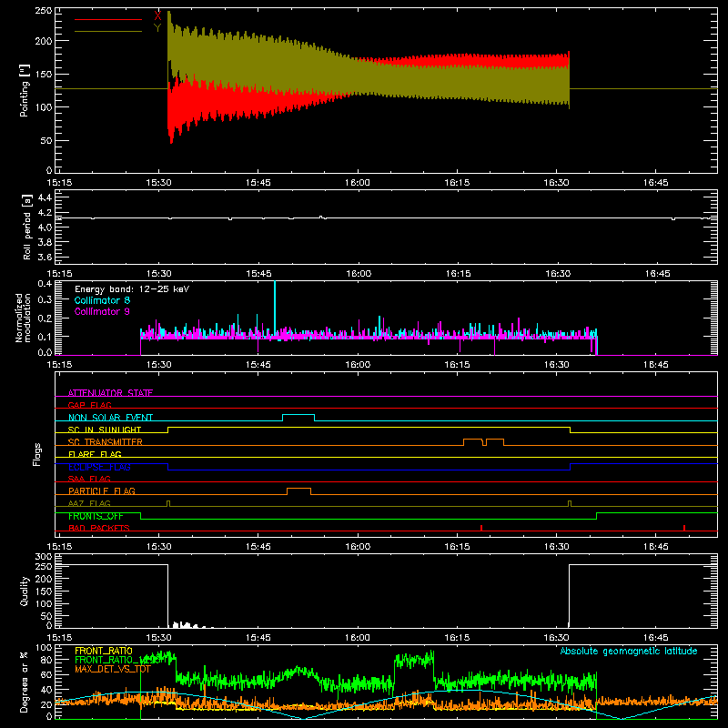Click the 0.3 modulation tick label
The image size is (728, 728).
(45, 300)
